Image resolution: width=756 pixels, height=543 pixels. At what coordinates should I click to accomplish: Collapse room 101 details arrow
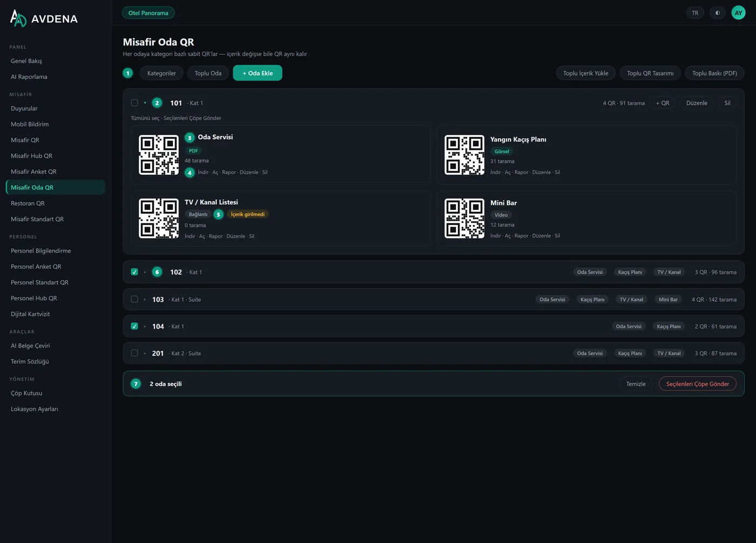145,103
